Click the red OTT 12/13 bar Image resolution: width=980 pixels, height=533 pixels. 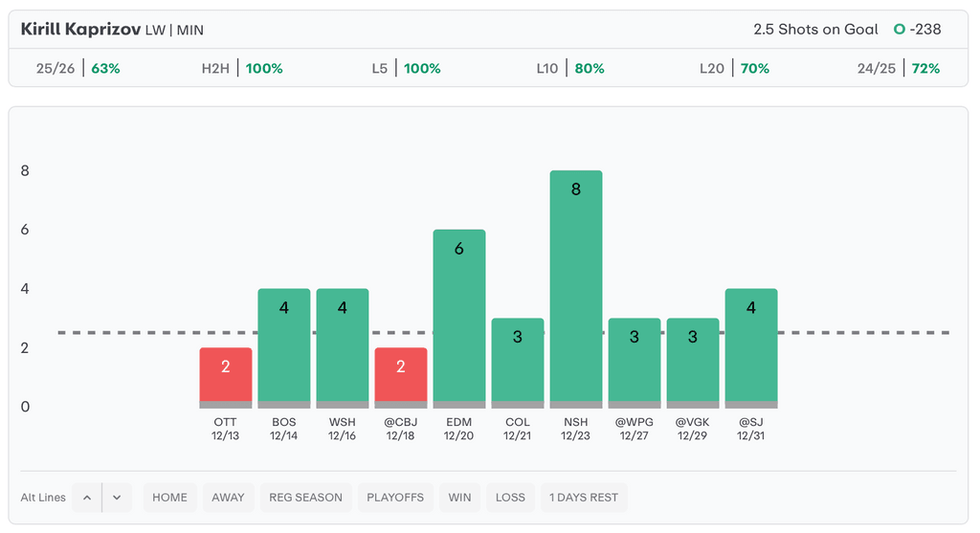[x=226, y=376]
